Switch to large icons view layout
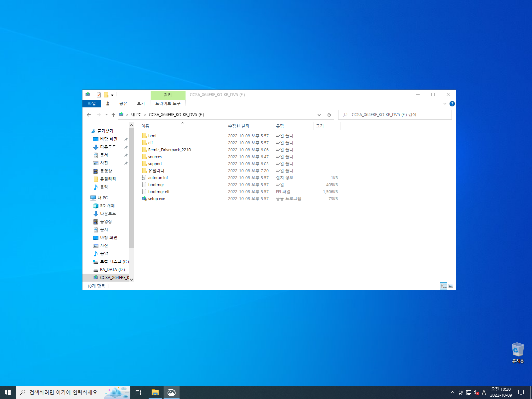Screen dimensions: 532x399 click(451, 286)
